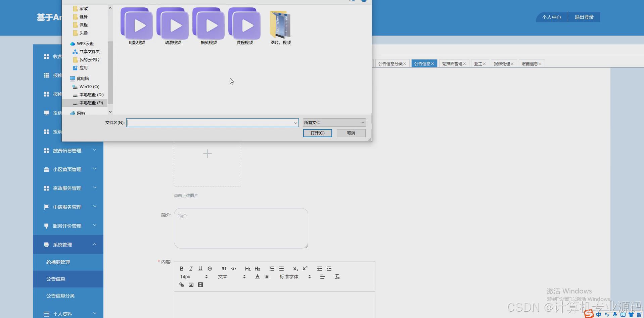Image resolution: width=644 pixels, height=318 pixels.
Task: Expand the 缴费信息管理 sidebar menu
Action: (68, 151)
